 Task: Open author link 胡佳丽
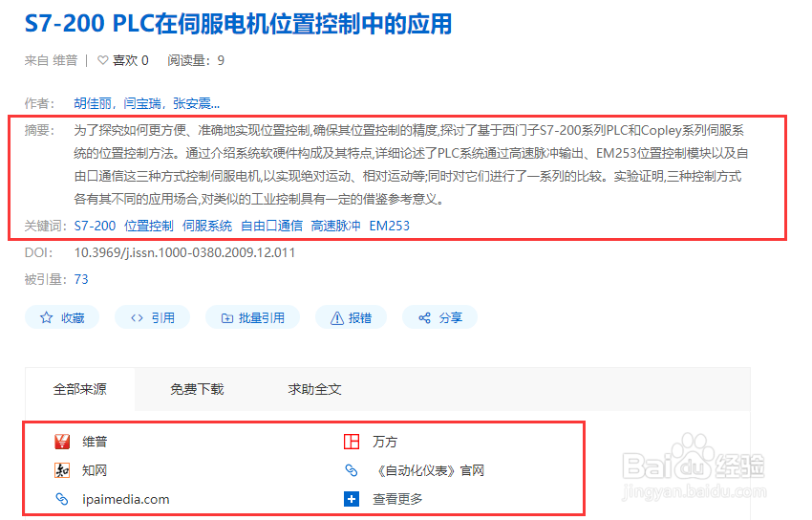coord(93,103)
